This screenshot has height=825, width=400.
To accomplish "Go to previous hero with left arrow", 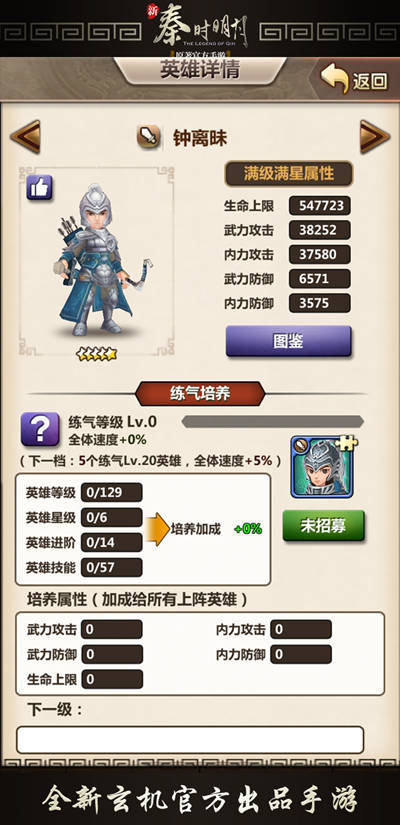I will 25,137.
